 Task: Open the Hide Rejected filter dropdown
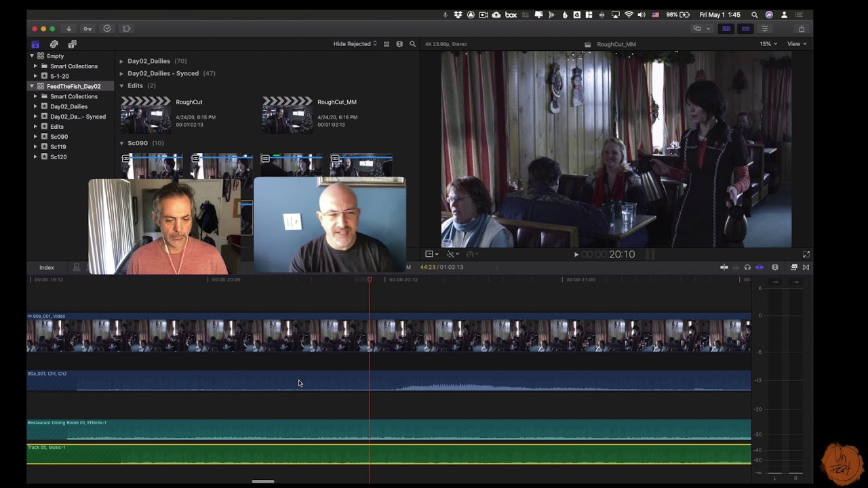[355, 44]
